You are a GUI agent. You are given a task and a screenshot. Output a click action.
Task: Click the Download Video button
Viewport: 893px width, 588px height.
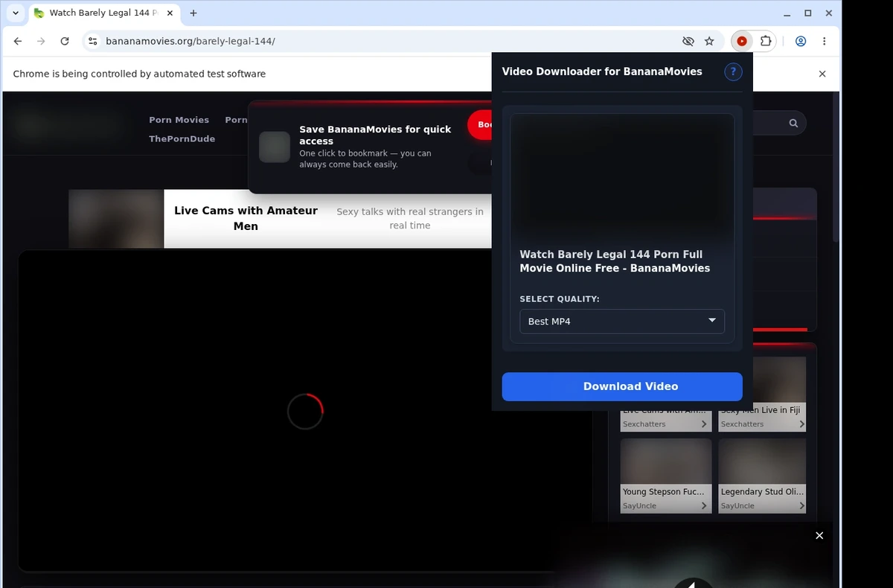pyautogui.click(x=622, y=386)
